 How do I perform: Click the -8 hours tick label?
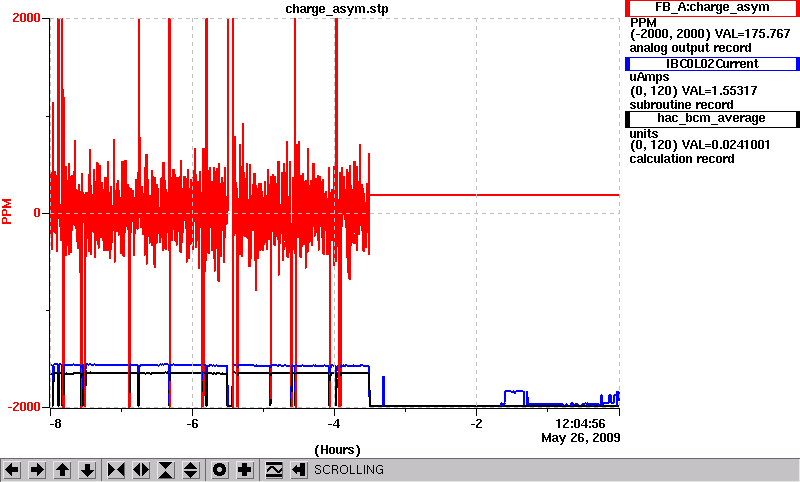[55, 424]
